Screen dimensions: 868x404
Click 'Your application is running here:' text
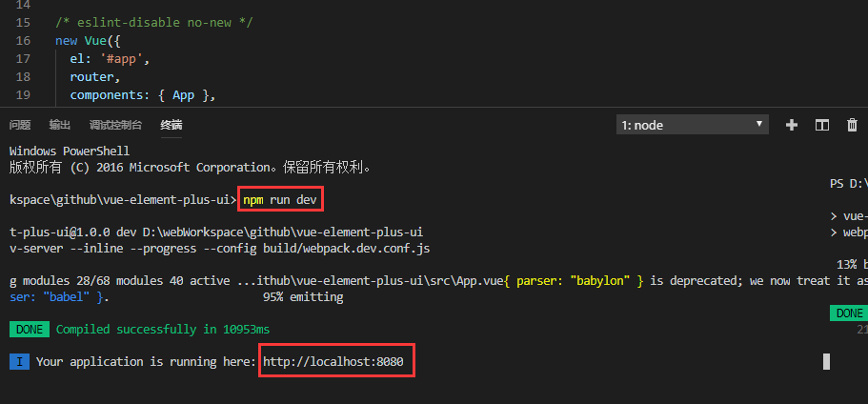(146, 362)
